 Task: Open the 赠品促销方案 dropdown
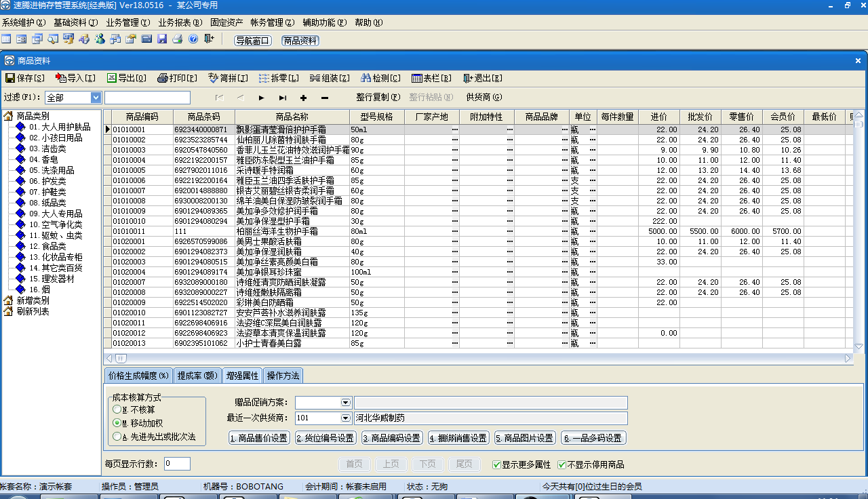point(345,403)
